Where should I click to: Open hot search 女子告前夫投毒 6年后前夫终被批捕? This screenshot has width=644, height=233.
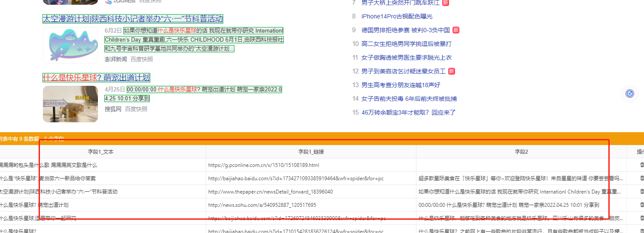coord(409,99)
